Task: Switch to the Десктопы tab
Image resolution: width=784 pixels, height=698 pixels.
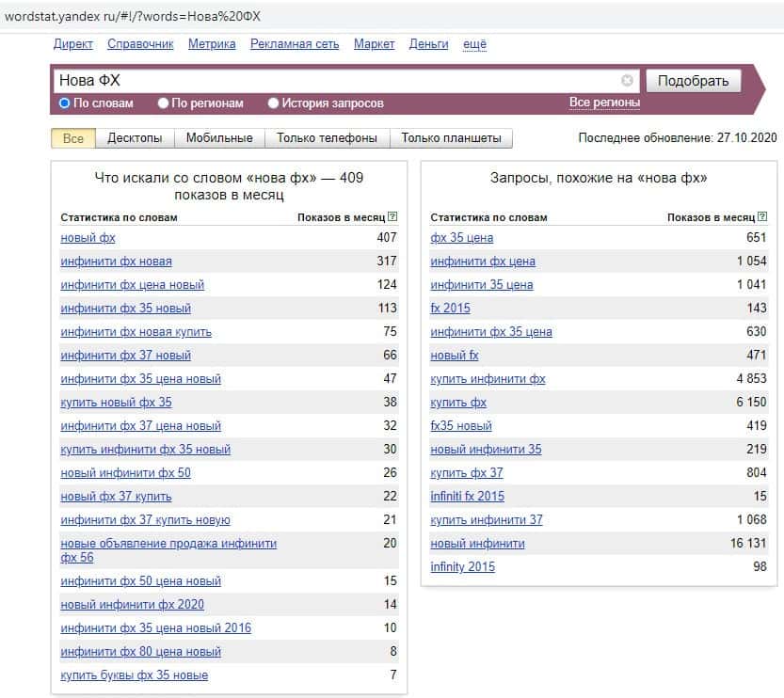Action: click(x=135, y=138)
